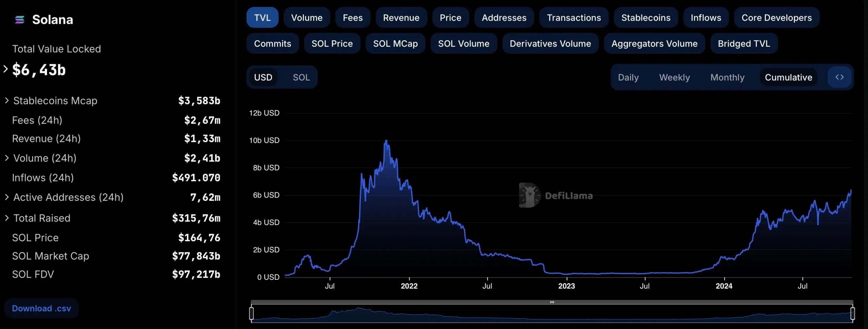The height and width of the screenshot is (329, 868).
Task: Show Transactions on the chart
Action: click(574, 18)
